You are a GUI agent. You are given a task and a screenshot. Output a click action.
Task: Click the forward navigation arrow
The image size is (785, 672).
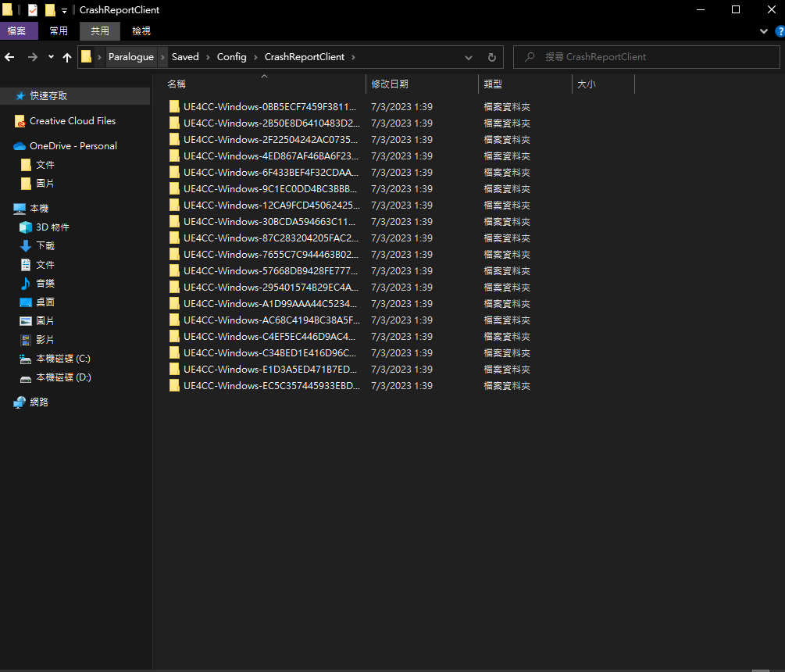click(33, 57)
